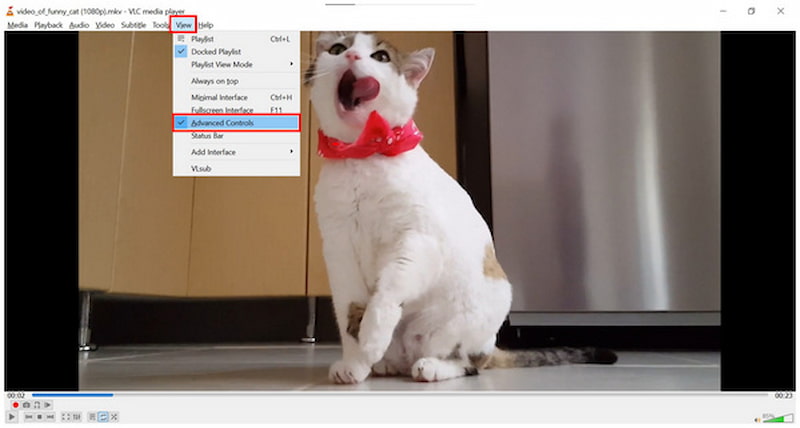This screenshot has height=428, width=800.
Task: Open the Subtitle menu
Action: (133, 24)
